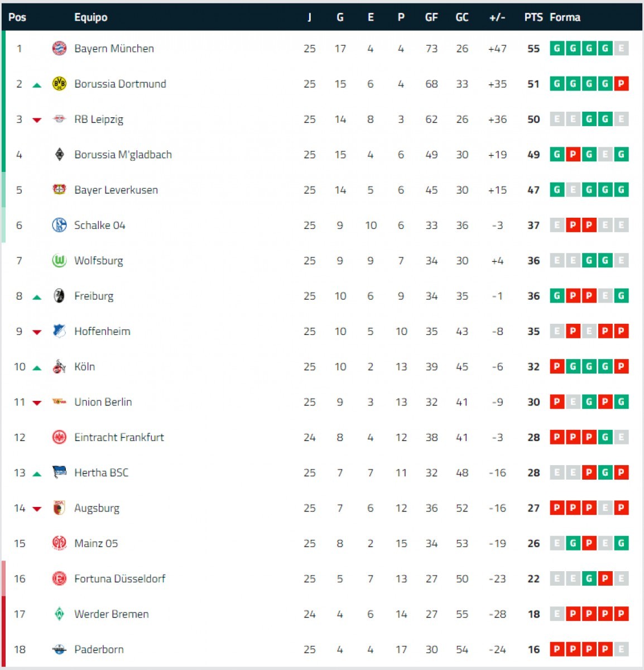Click the PTS column header
The image size is (644, 670).
point(534,17)
